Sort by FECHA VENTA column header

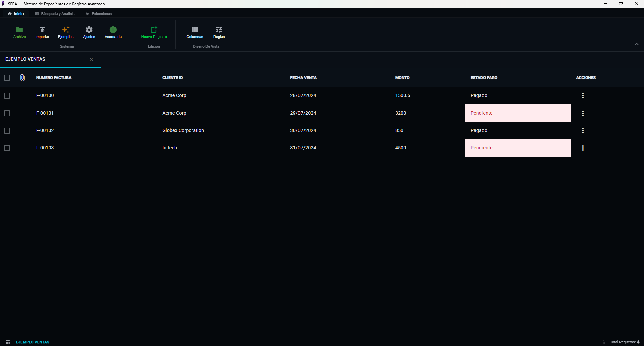(303, 78)
